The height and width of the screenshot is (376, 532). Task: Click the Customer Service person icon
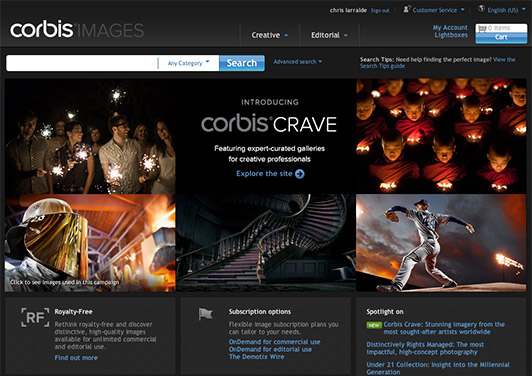pos(406,9)
